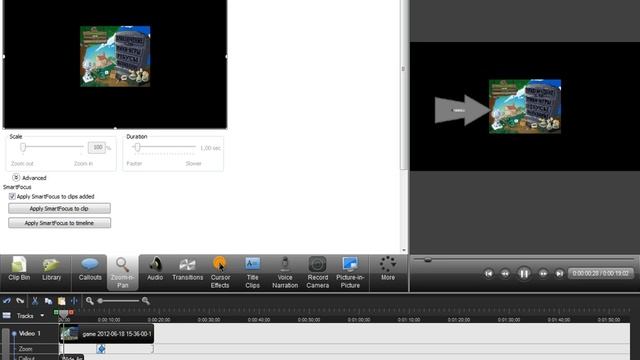Click the preview timecode display
This screenshot has width=640, height=360.
click(601, 273)
